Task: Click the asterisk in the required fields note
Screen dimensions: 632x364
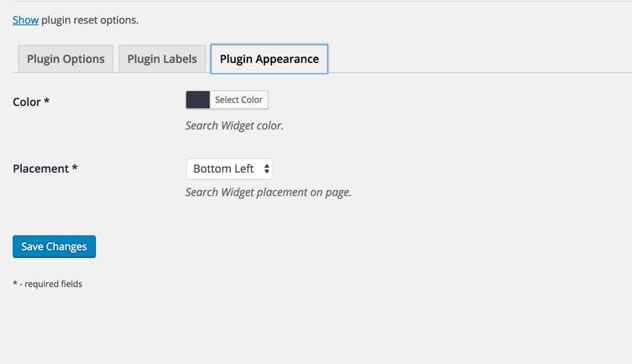Action: [x=16, y=284]
